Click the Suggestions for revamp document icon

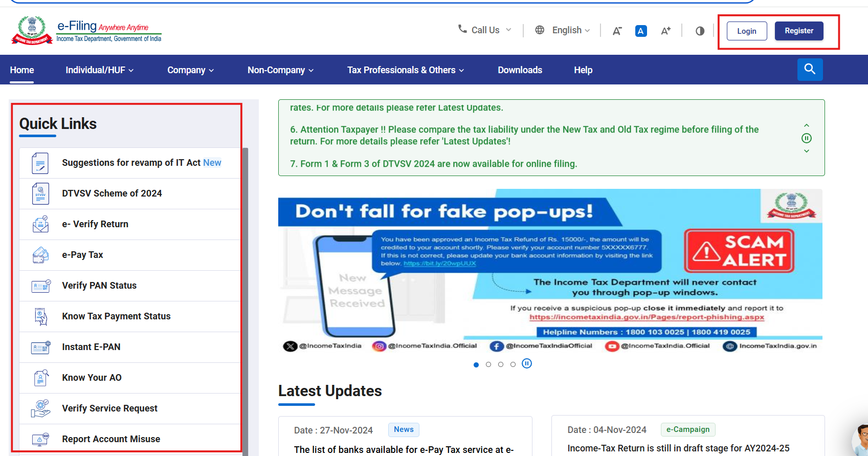pos(40,163)
